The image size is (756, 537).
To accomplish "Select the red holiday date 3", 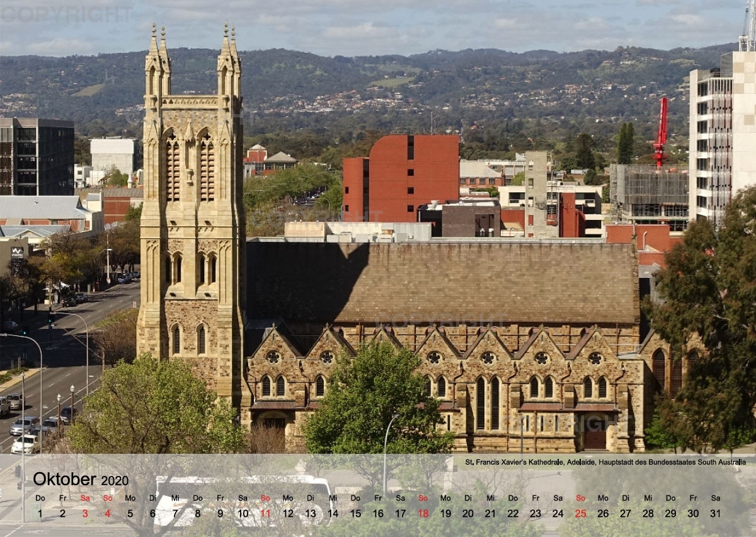I will (x=85, y=513).
